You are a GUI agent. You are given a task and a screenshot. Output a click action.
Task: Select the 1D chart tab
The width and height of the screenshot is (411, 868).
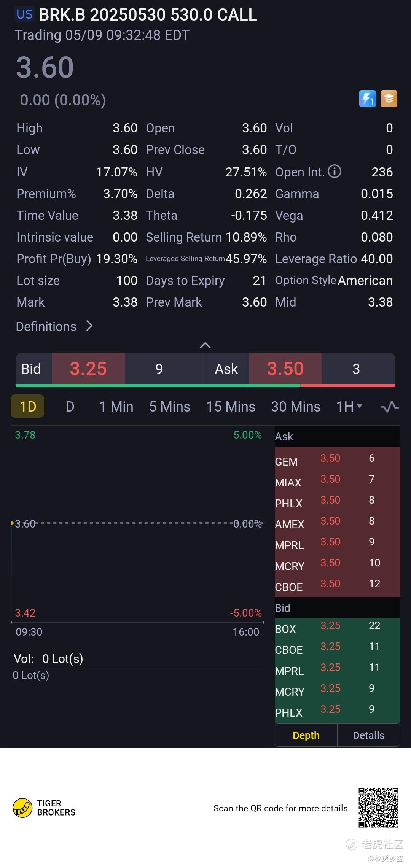coord(27,407)
